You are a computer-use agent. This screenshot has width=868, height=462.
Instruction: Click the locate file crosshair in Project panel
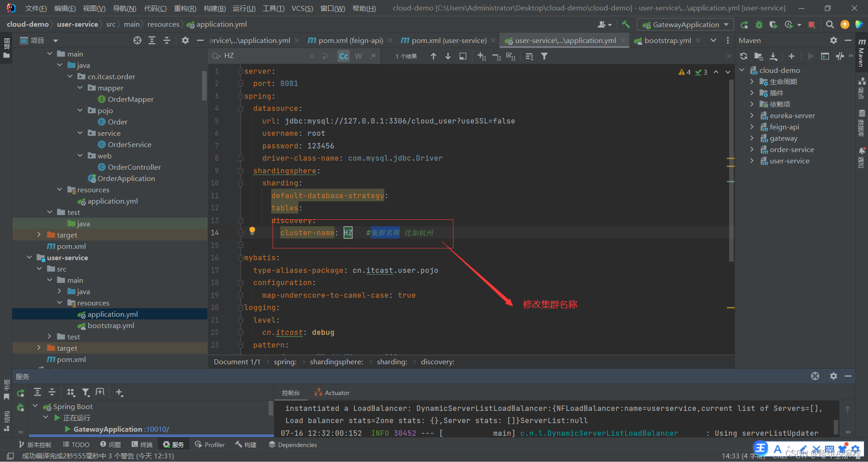(x=137, y=40)
